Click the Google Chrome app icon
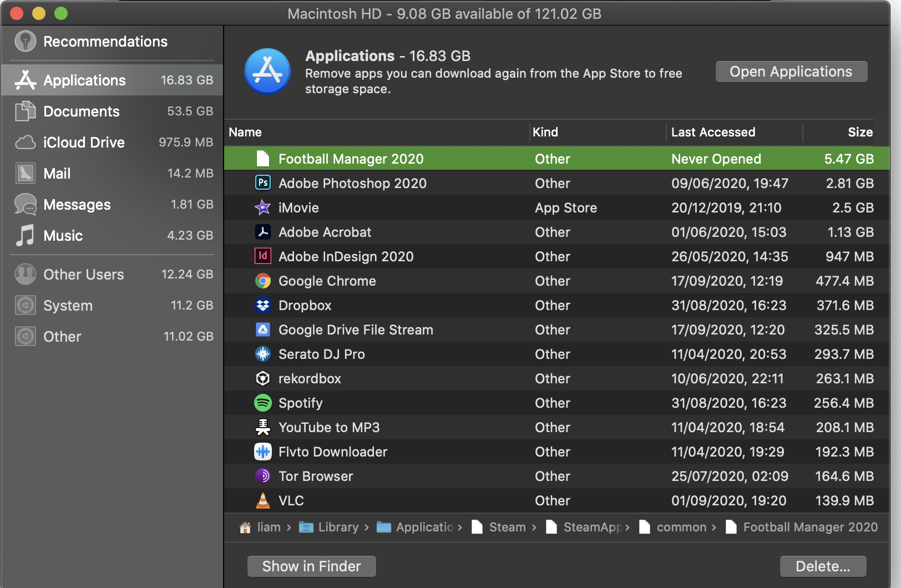 [x=262, y=281]
